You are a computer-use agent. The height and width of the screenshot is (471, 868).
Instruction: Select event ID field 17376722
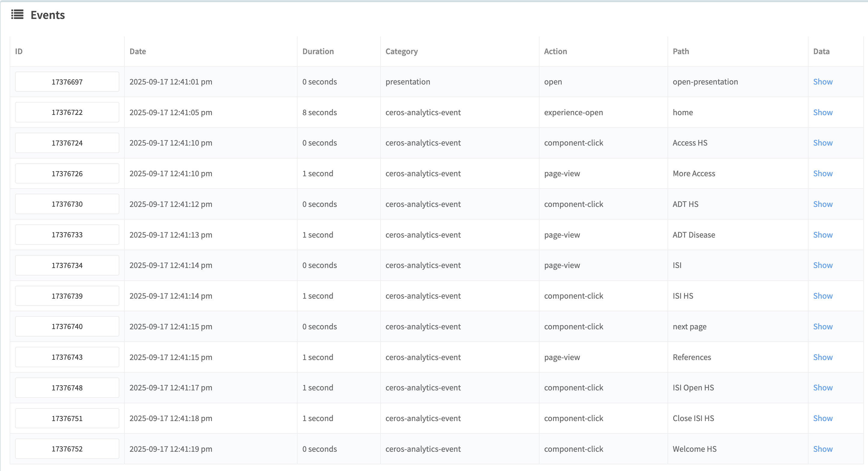[x=67, y=112]
